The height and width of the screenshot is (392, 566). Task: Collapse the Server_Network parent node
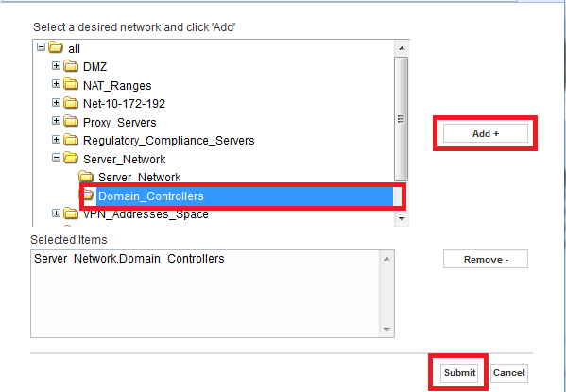click(56, 158)
